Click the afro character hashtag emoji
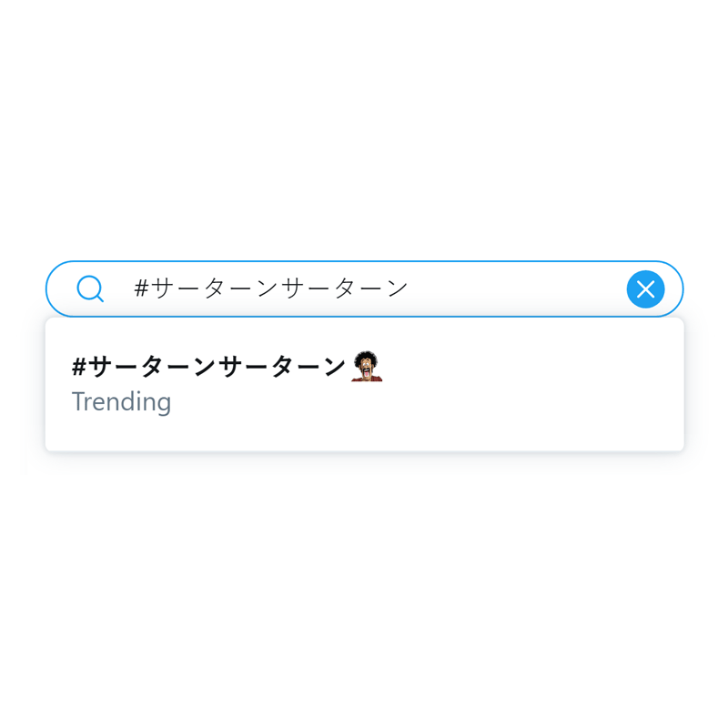Viewport: 728px width, 728px height. [x=367, y=367]
